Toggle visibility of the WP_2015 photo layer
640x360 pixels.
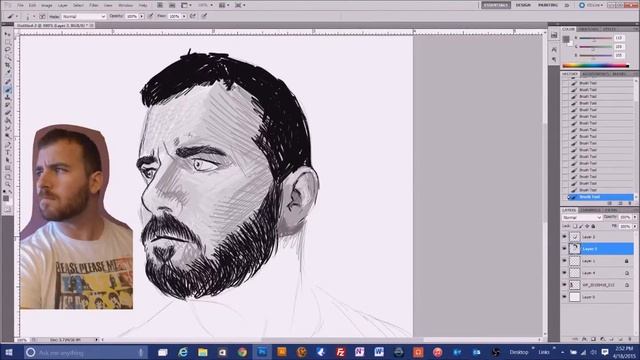564,284
